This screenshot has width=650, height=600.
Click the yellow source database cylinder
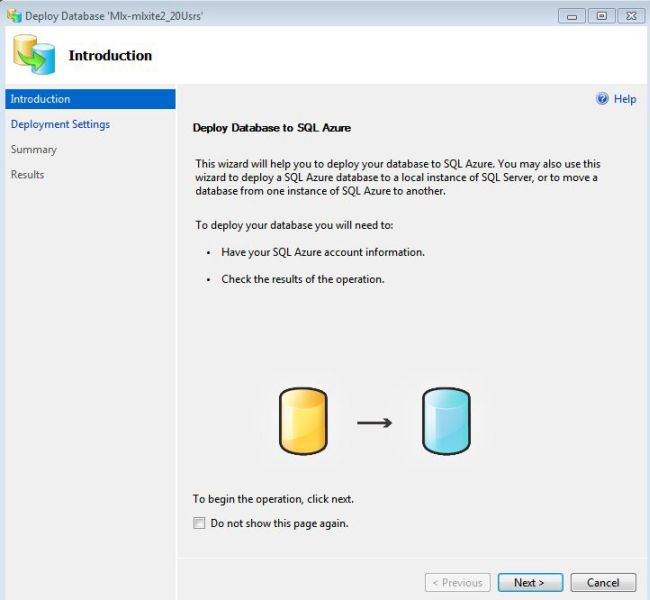coord(303,421)
